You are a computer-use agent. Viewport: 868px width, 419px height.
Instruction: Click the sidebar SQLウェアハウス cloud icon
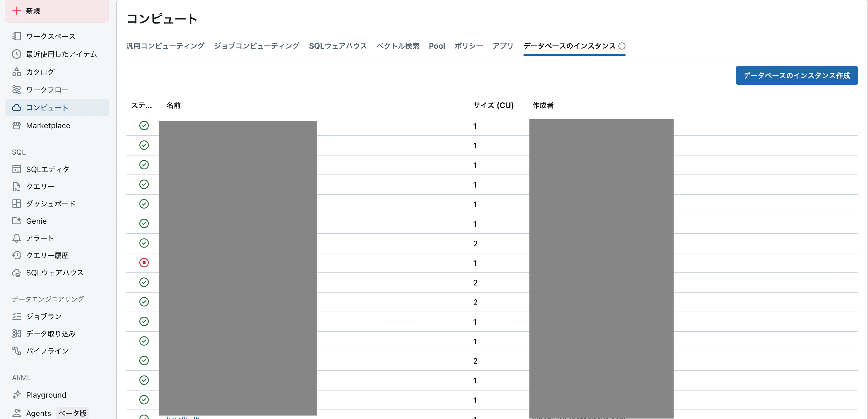(17, 273)
